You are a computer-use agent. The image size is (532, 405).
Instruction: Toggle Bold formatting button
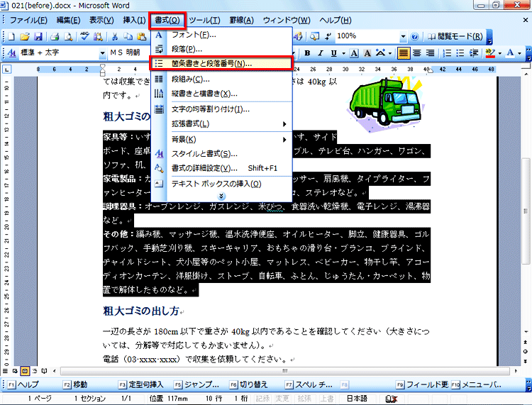point(307,53)
